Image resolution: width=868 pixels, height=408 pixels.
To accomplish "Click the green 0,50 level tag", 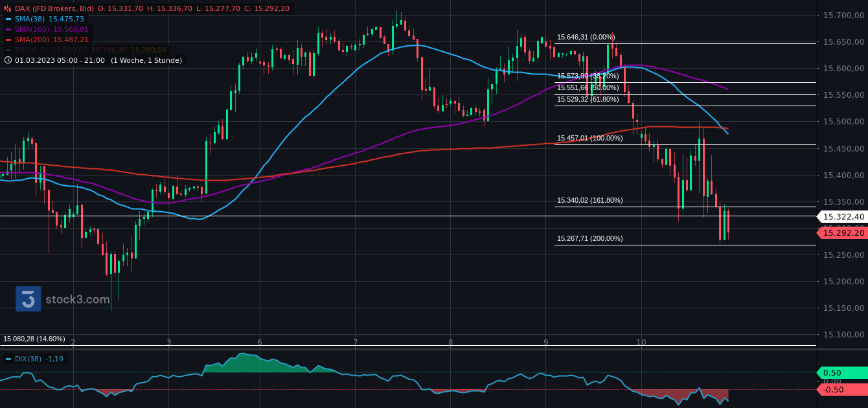I will pyautogui.click(x=843, y=373).
